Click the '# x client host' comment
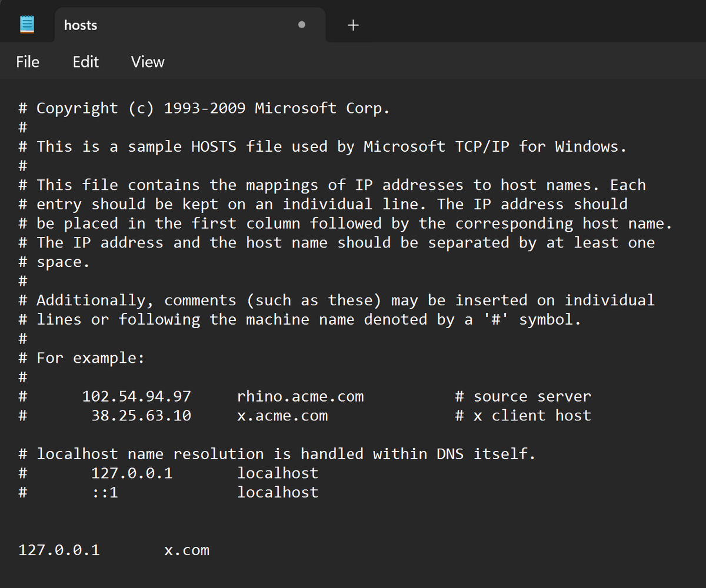The image size is (706, 588). 523,416
